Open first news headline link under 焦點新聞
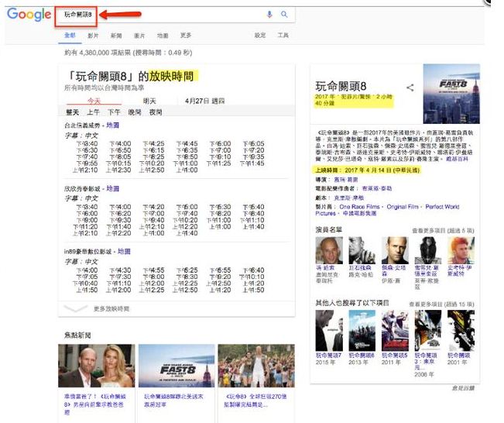504x423 pixels. click(x=94, y=404)
